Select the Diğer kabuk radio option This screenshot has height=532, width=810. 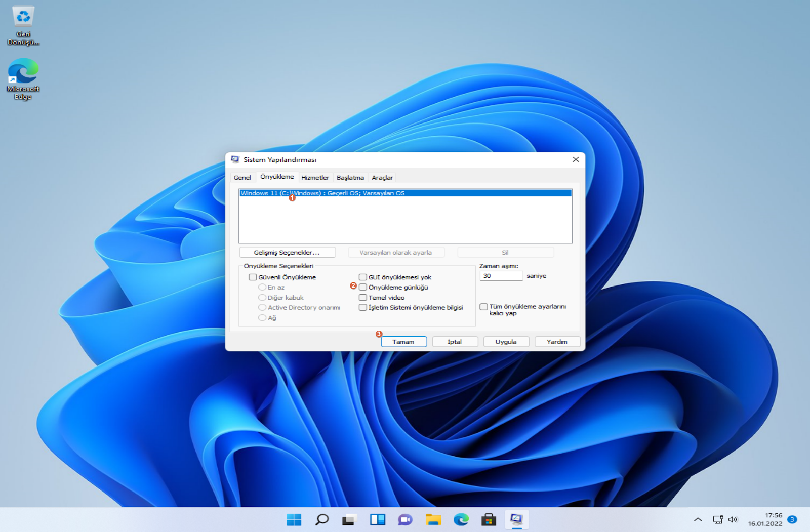tap(262, 297)
